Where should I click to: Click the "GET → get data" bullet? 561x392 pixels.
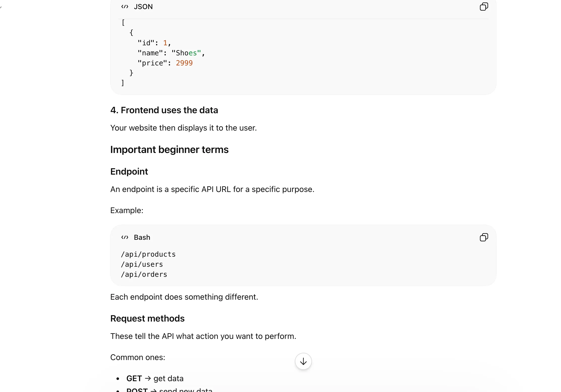155,378
